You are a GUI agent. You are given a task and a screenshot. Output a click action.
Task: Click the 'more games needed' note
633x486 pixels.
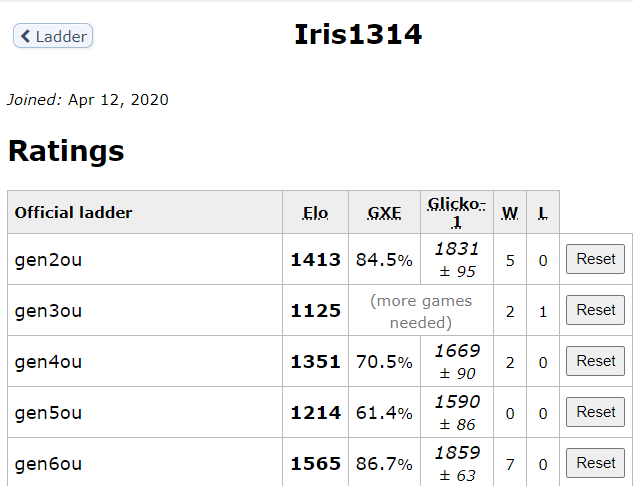pos(421,311)
